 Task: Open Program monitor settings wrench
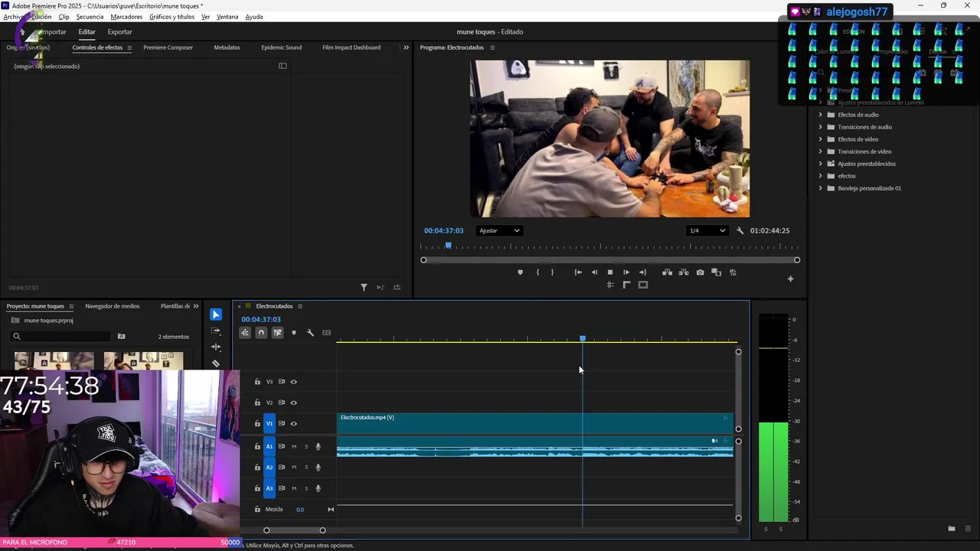740,230
